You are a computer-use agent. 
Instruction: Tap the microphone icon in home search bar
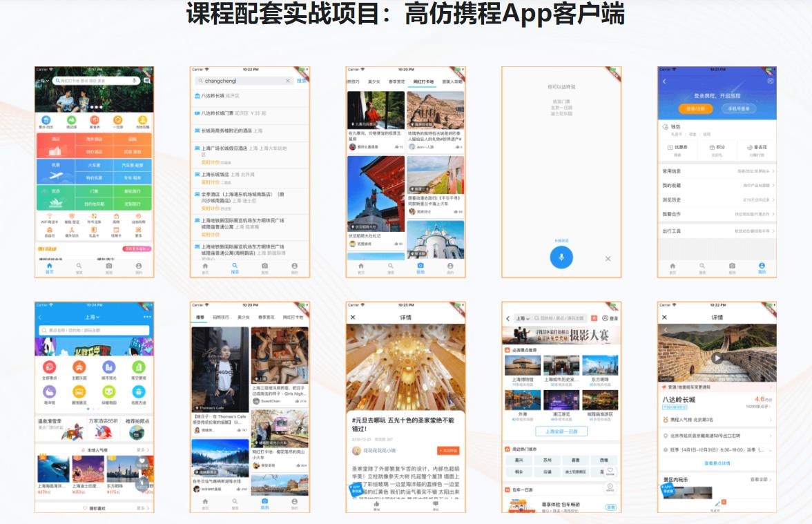[x=135, y=81]
